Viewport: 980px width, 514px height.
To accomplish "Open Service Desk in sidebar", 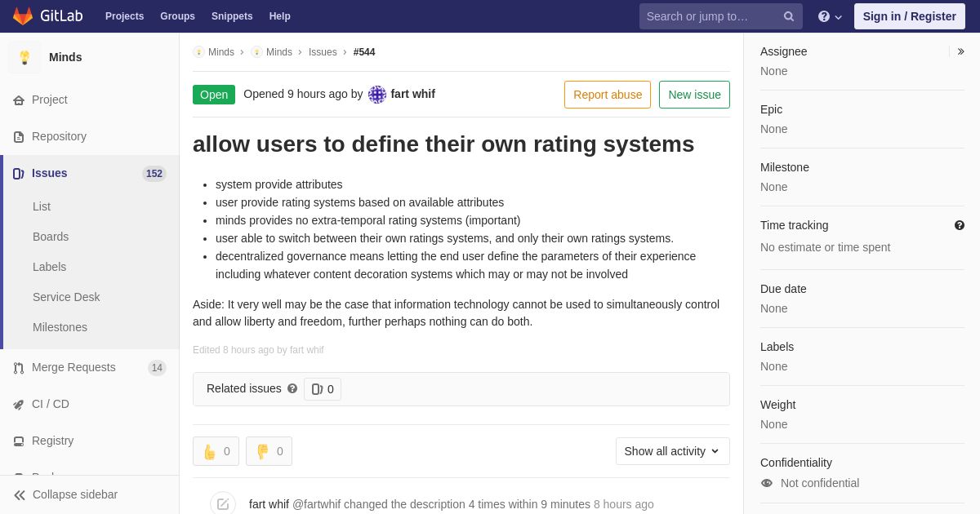I will (66, 297).
